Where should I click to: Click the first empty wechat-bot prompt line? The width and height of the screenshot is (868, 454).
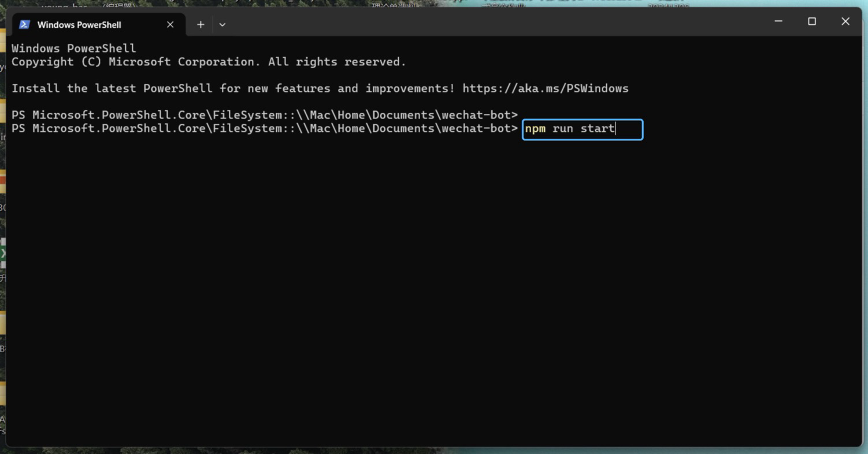[264, 115]
